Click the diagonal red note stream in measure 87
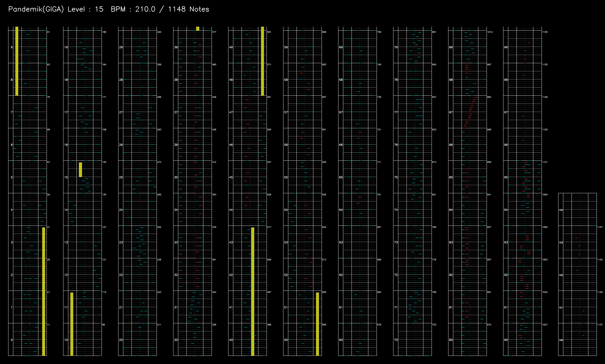Viewport: 605px width, 364px height. tap(470, 113)
